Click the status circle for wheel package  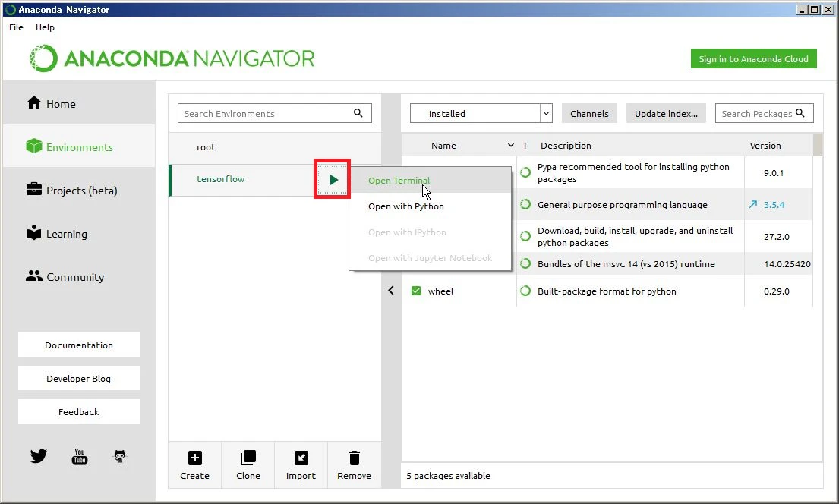coord(525,291)
